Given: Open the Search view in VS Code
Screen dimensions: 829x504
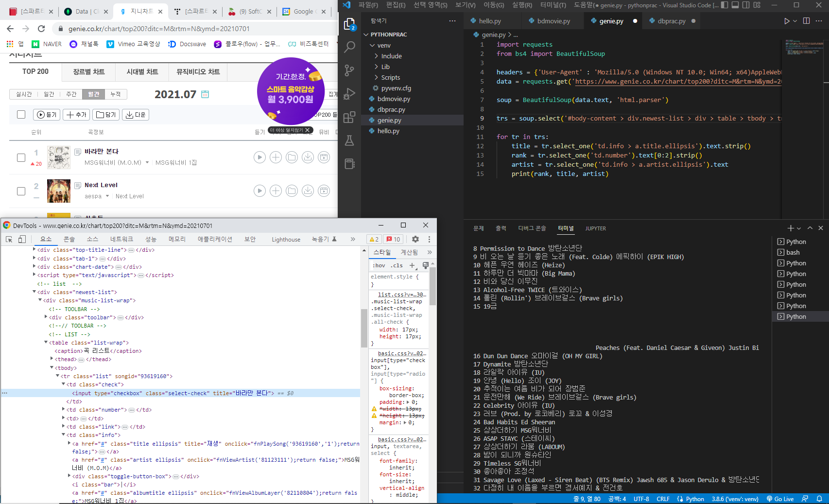Looking at the screenshot, I should click(349, 47).
